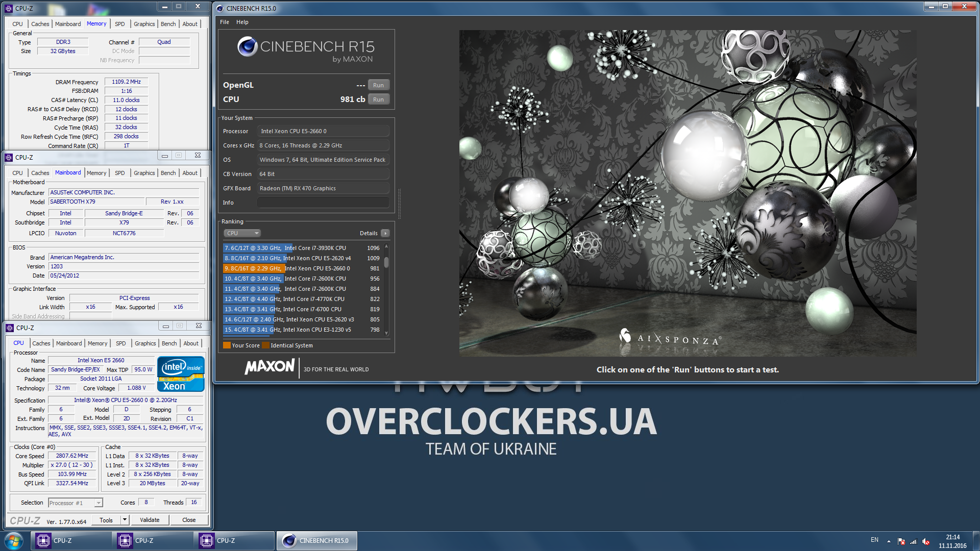Open the Processor #1 selection dropdown

pos(76,503)
